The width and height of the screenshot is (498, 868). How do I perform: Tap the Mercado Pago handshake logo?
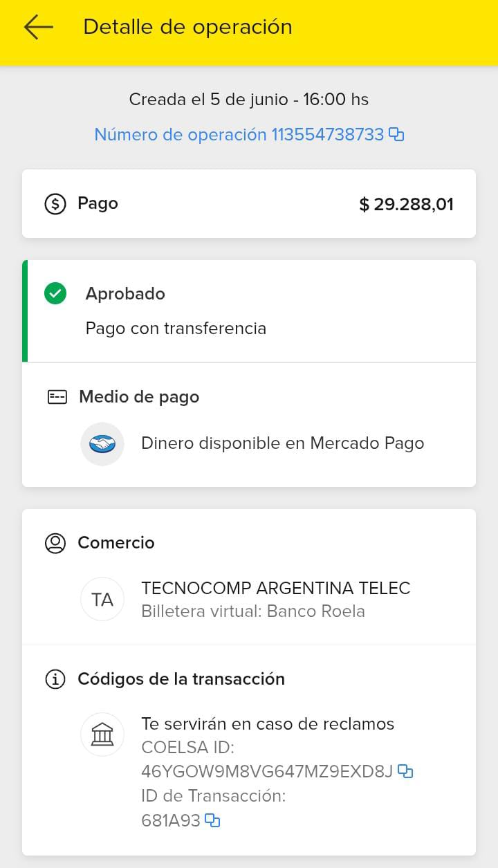tap(102, 443)
